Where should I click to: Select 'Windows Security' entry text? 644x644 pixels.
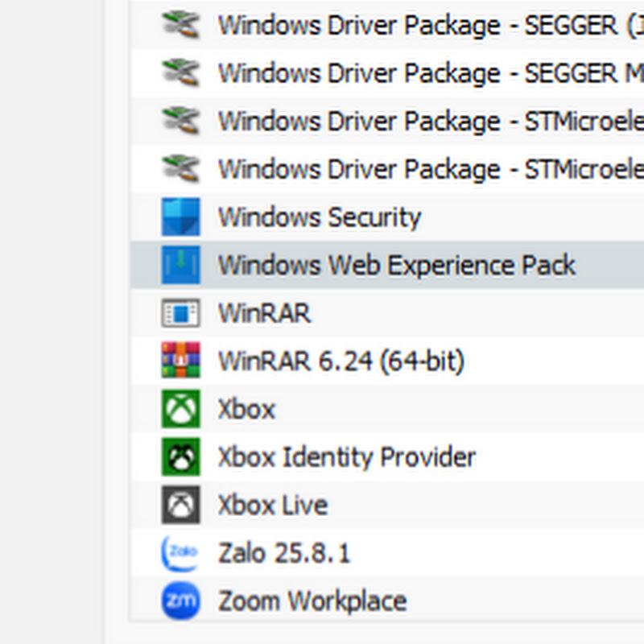click(x=320, y=217)
